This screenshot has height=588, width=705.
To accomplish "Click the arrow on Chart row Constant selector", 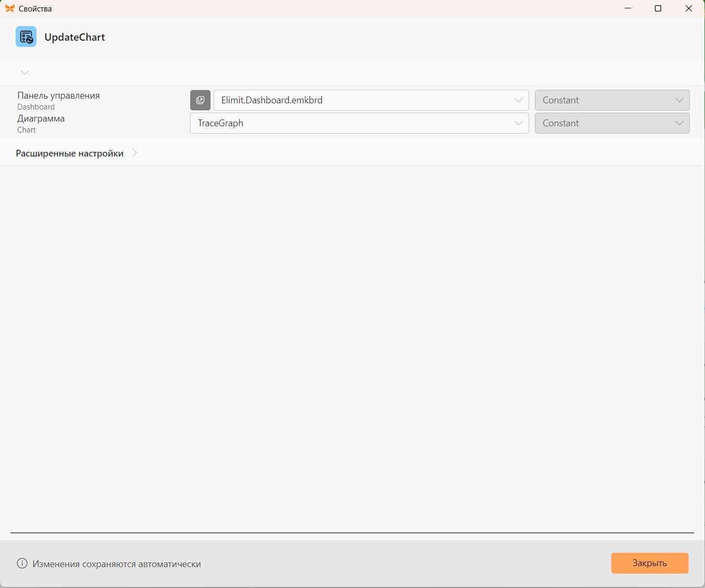I will click(679, 123).
